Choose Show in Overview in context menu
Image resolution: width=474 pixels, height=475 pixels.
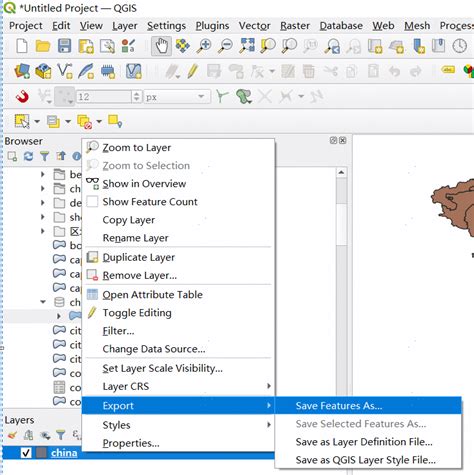pyautogui.click(x=178, y=183)
